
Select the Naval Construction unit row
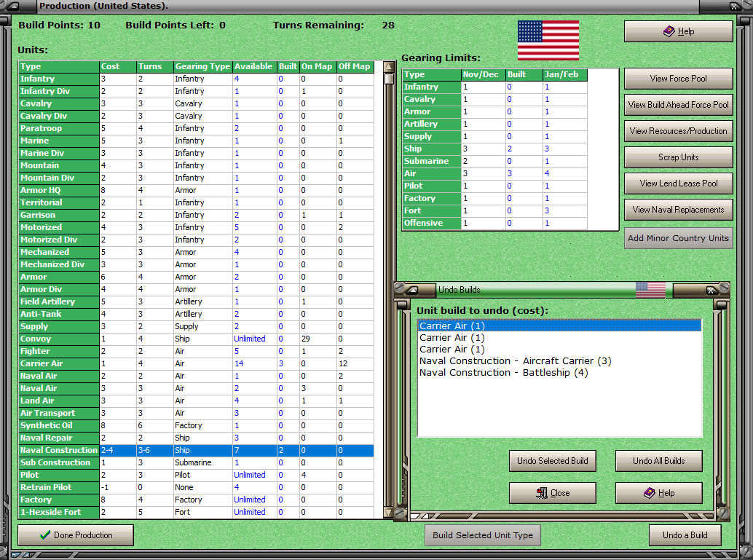tap(196, 451)
